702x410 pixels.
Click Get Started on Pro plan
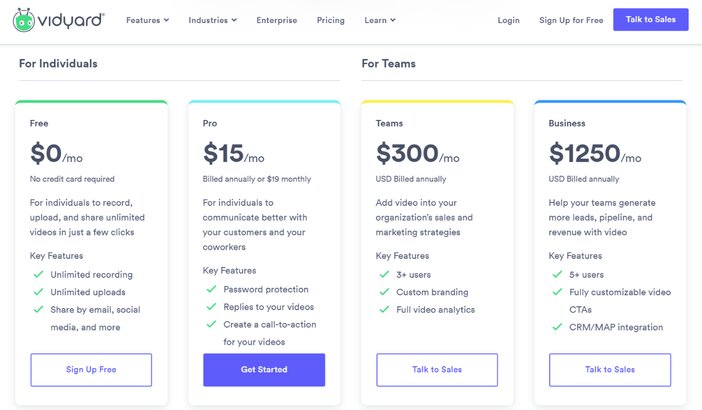coord(264,370)
